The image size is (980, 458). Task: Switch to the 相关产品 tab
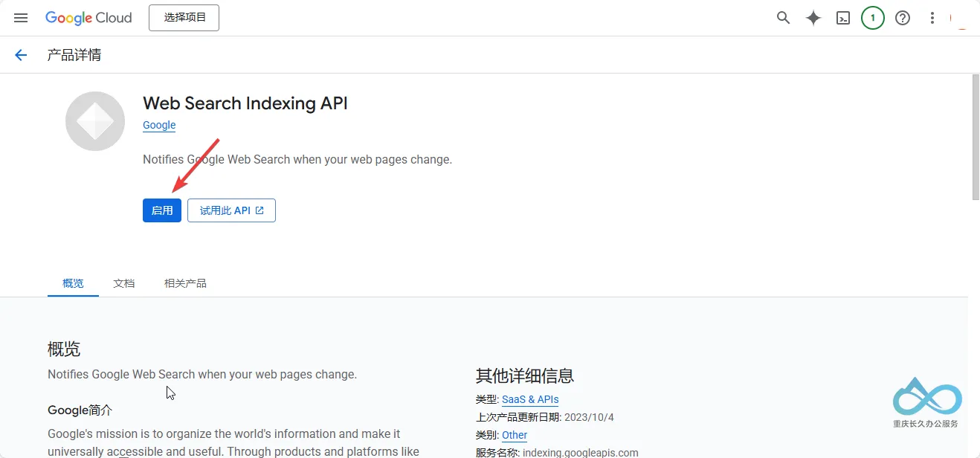pyautogui.click(x=185, y=283)
